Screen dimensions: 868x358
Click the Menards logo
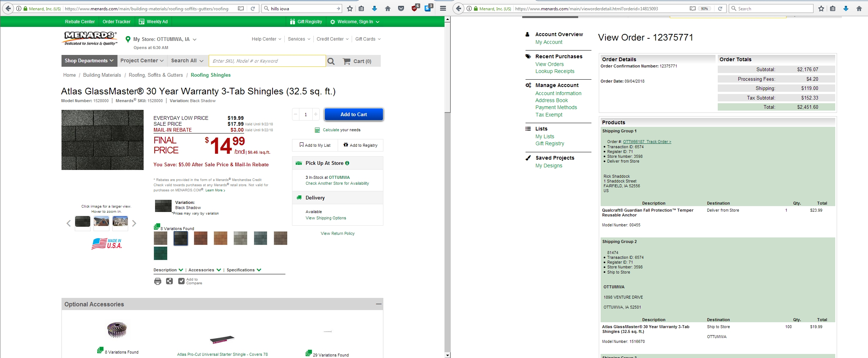point(90,39)
